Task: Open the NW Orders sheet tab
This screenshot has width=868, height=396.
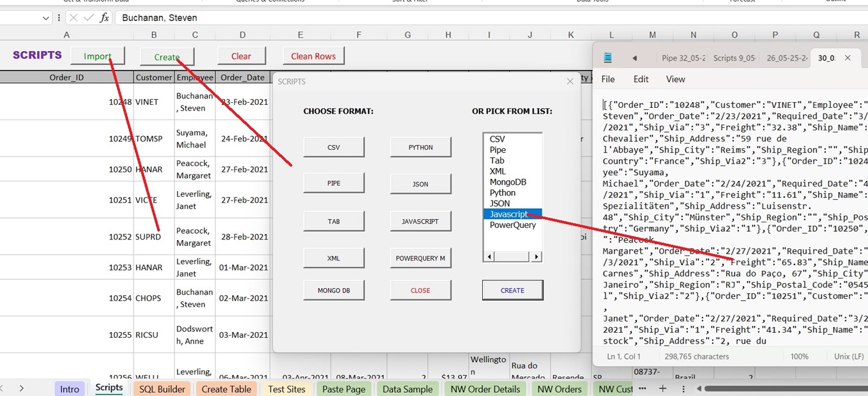Action: point(560,389)
